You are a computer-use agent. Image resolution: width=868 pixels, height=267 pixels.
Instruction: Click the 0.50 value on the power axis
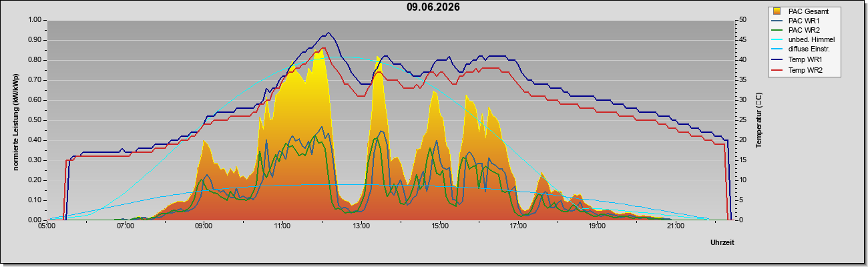point(34,120)
